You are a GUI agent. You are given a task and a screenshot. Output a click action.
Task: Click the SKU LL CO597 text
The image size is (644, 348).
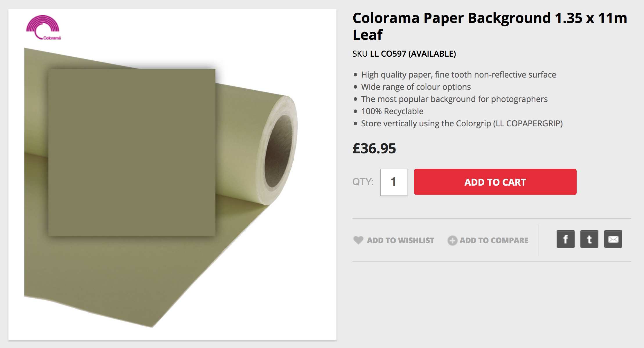(404, 54)
